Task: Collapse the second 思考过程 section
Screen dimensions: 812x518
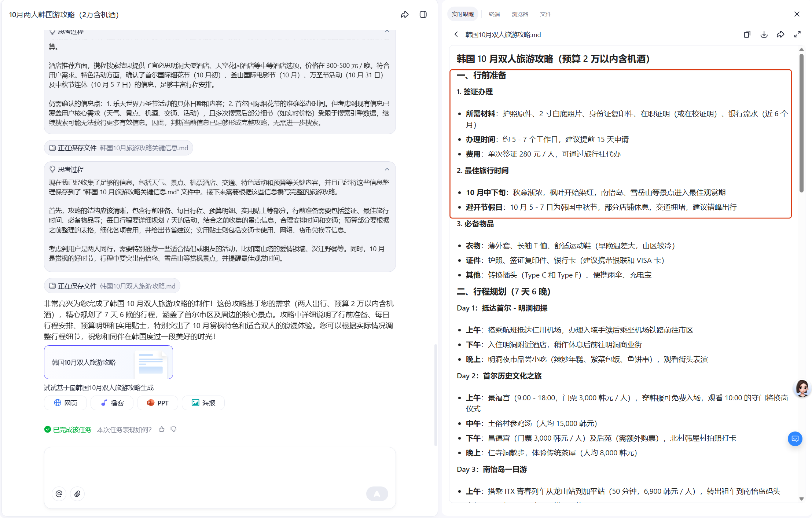Action: click(387, 169)
